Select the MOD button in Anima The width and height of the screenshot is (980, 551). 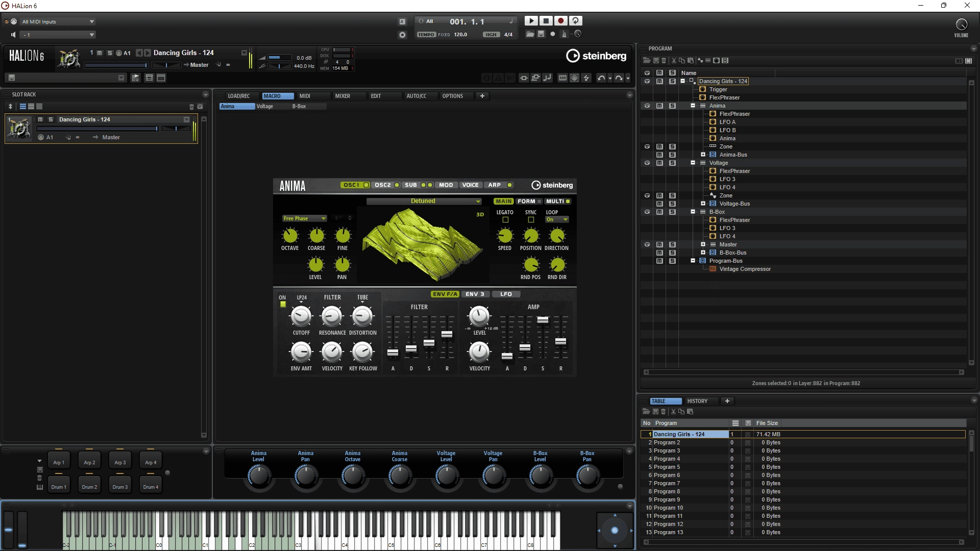446,185
